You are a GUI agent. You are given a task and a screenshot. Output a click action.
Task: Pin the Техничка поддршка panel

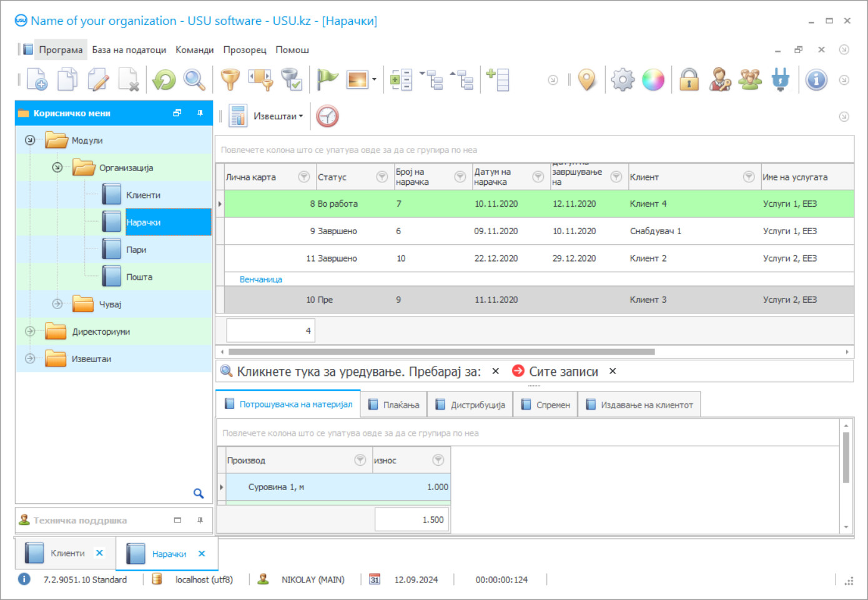pyautogui.click(x=200, y=520)
